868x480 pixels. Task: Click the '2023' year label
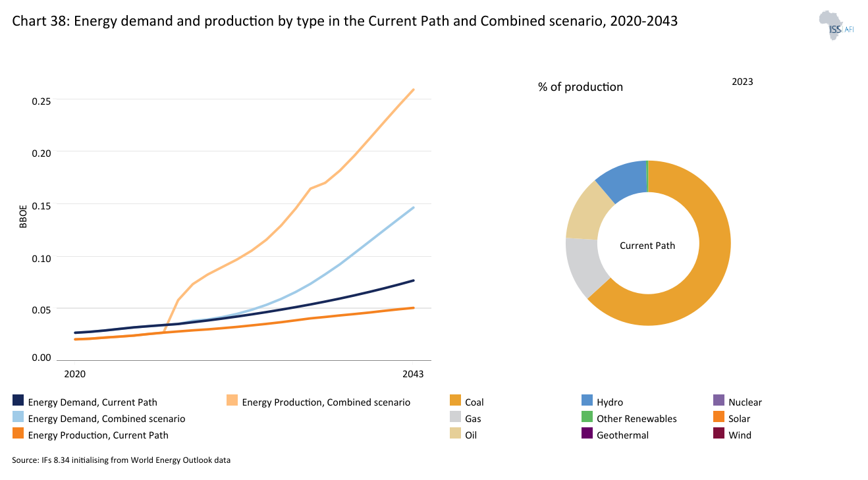(742, 82)
